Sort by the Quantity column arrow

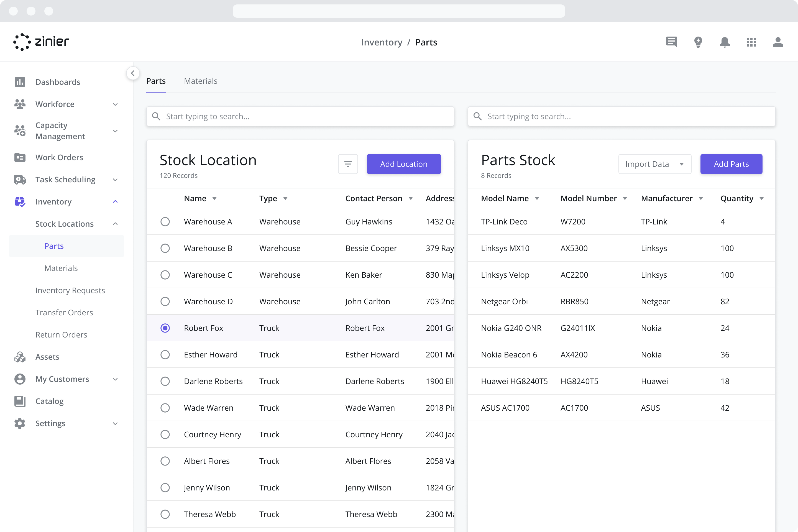tap(761, 198)
